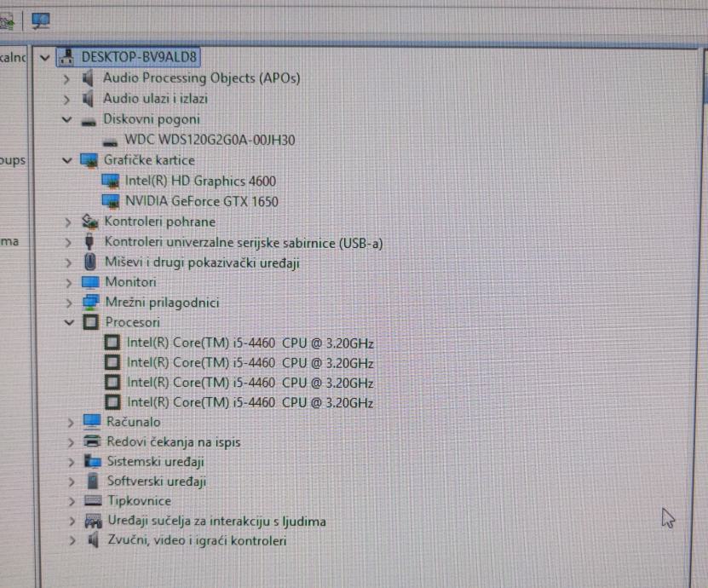Click the mouse icon for Miševi category
This screenshot has height=588, width=708.
[x=90, y=262]
